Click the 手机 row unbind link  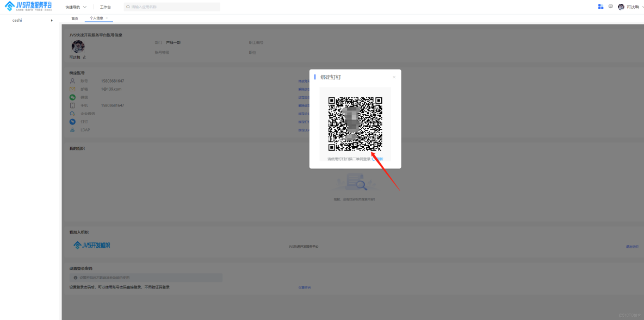(304, 106)
